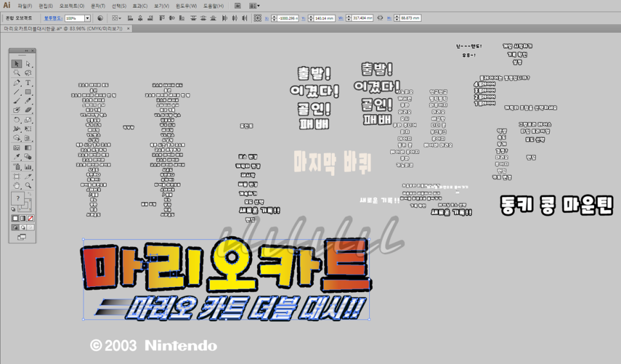
Task: Open the Recolor Artwork dialog icon
Action: pyautogui.click(x=100, y=18)
